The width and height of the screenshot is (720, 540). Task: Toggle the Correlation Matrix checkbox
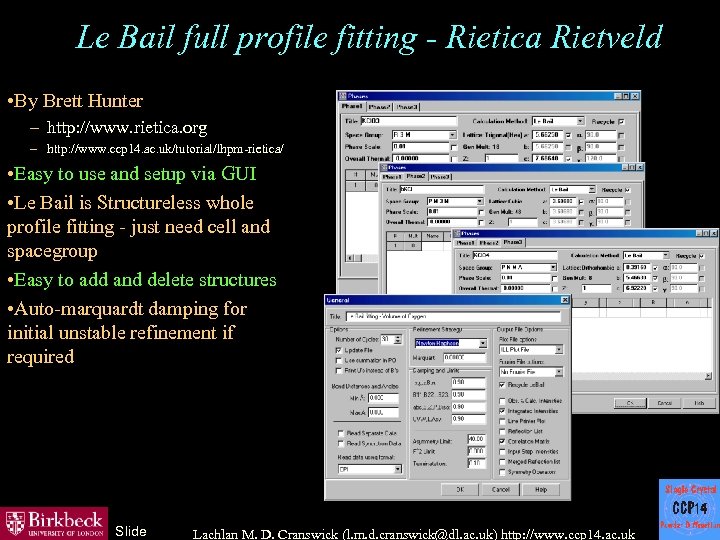pos(502,441)
